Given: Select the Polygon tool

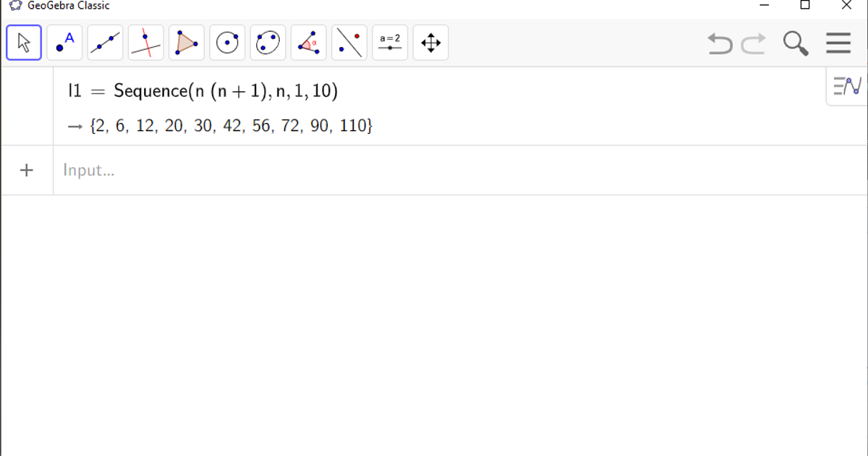Looking at the screenshot, I should pos(186,42).
